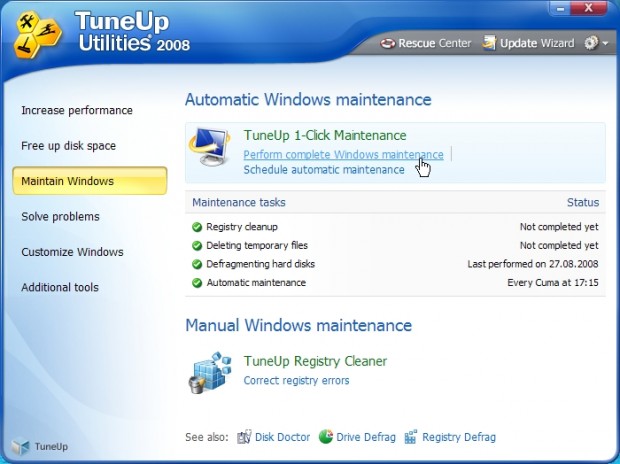Image resolution: width=620 pixels, height=464 pixels.
Task: Open the Customize Windows category
Action: click(x=72, y=252)
